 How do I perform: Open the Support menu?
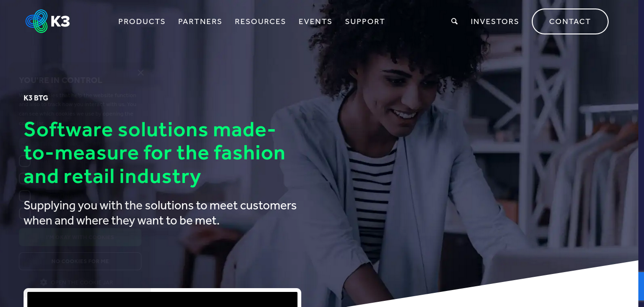[x=365, y=22]
